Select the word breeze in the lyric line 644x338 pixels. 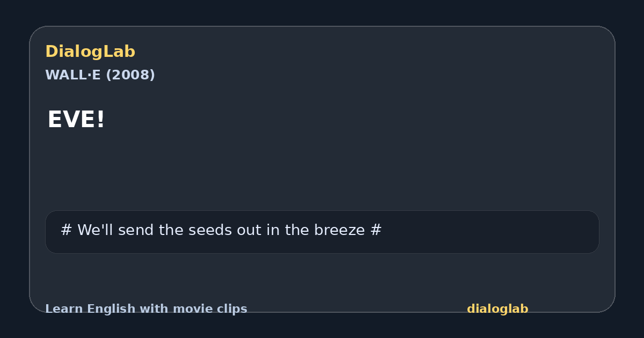(340, 230)
